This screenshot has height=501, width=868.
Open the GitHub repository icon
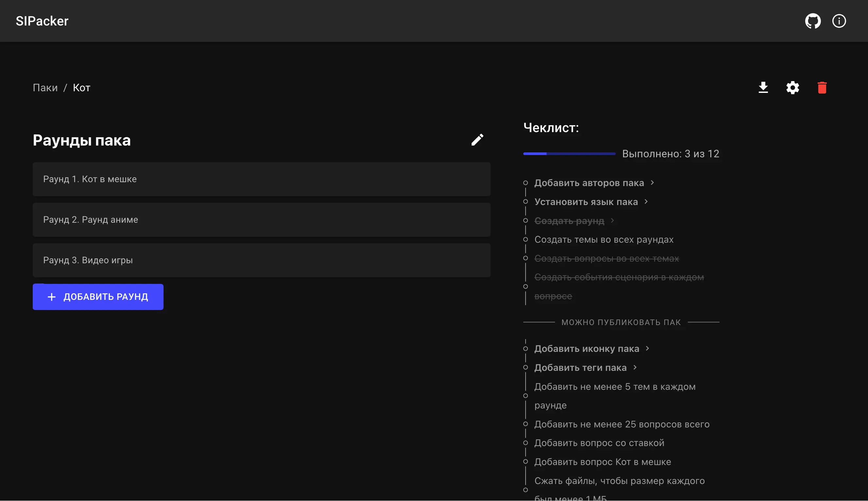pyautogui.click(x=813, y=21)
